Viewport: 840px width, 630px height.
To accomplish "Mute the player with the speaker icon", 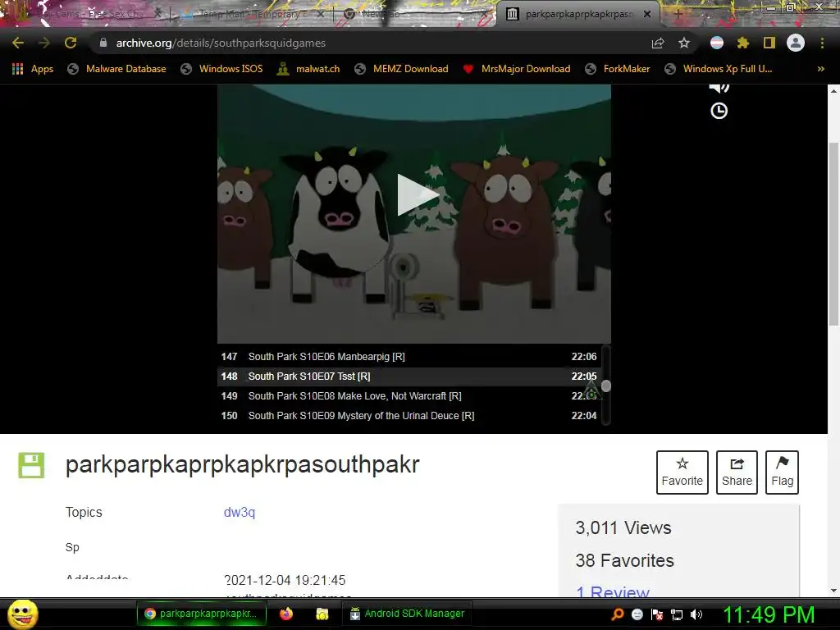I will click(719, 87).
